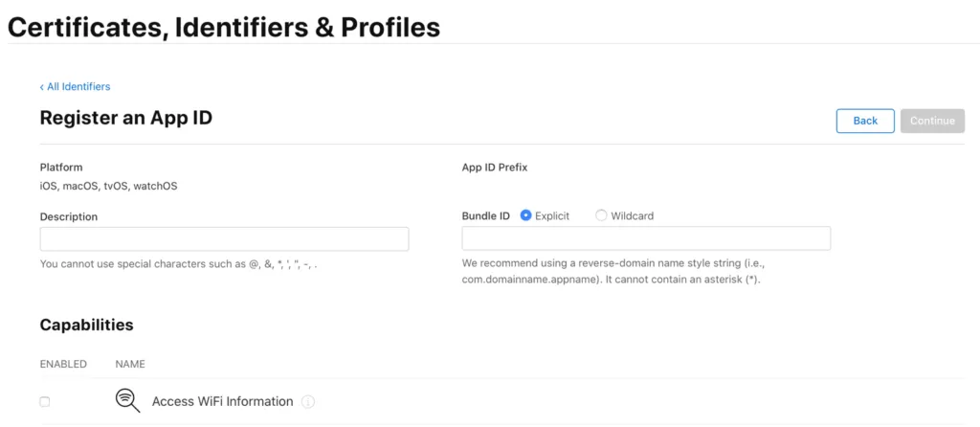Click the App ID Prefix label
The width and height of the screenshot is (980, 427).
[x=494, y=168]
